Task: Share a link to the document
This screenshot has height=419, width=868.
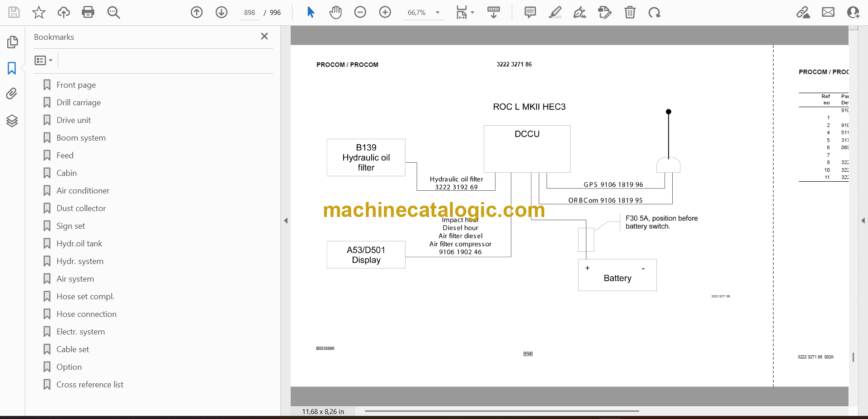Action: pyautogui.click(x=803, y=12)
